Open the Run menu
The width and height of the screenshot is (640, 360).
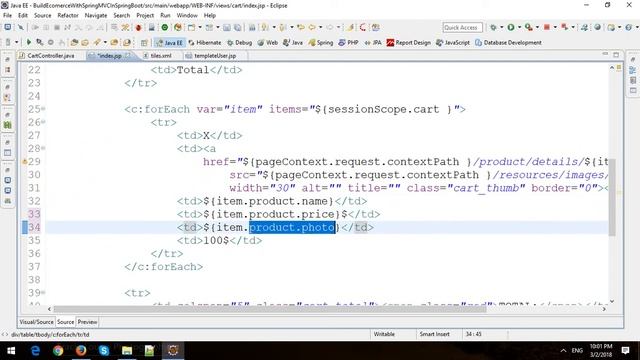click(x=165, y=15)
